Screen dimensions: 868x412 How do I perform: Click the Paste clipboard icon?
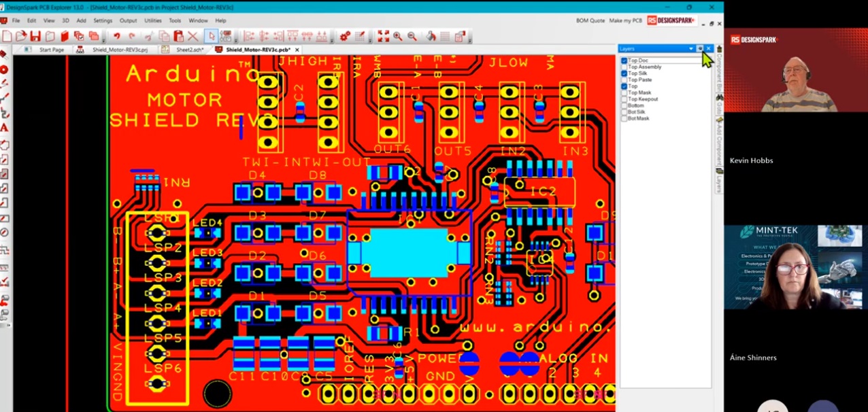(x=178, y=36)
